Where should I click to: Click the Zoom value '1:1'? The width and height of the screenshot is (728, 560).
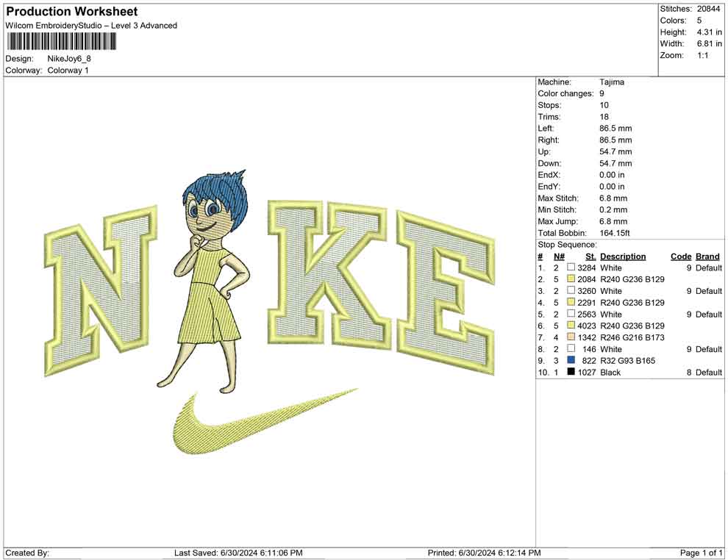click(702, 55)
